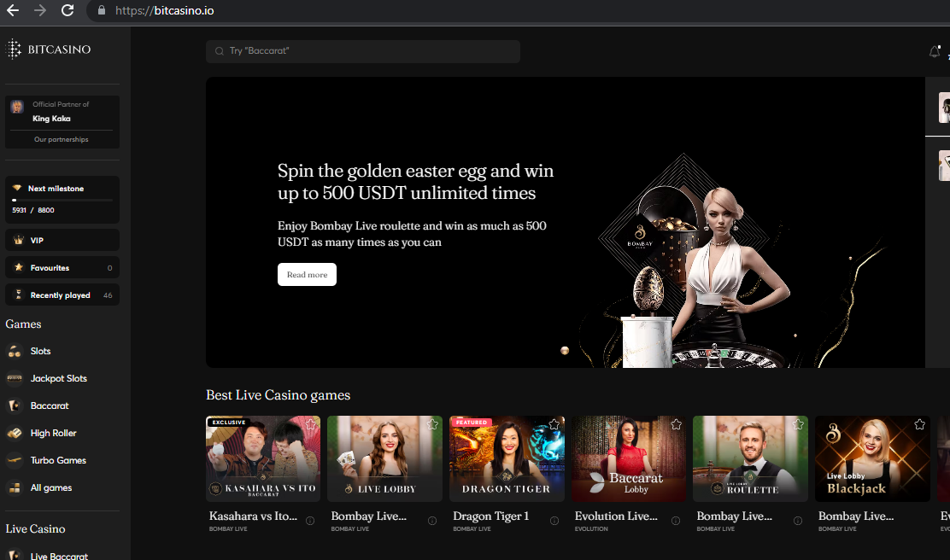Open the Roulette game thumbnail
950x560 pixels.
coord(751,458)
